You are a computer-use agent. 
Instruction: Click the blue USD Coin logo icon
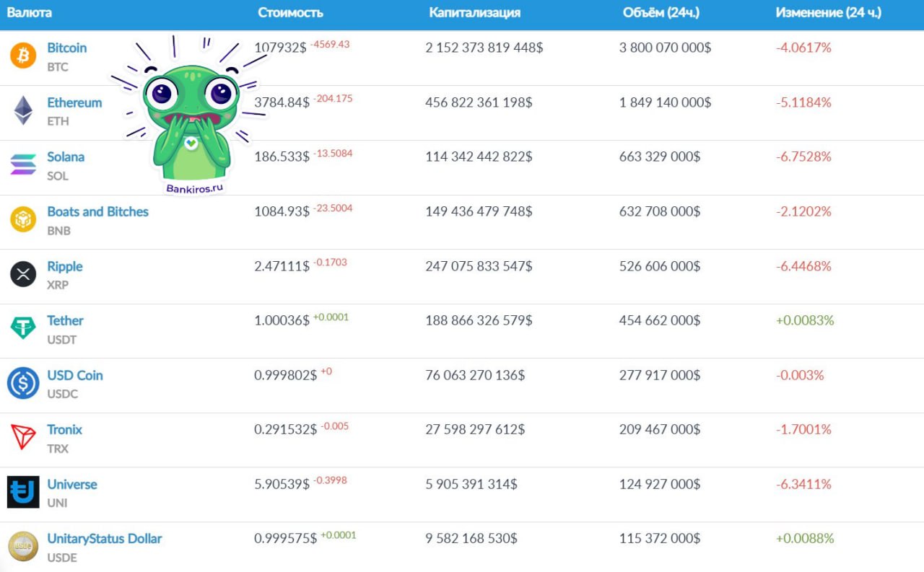pos(23,384)
